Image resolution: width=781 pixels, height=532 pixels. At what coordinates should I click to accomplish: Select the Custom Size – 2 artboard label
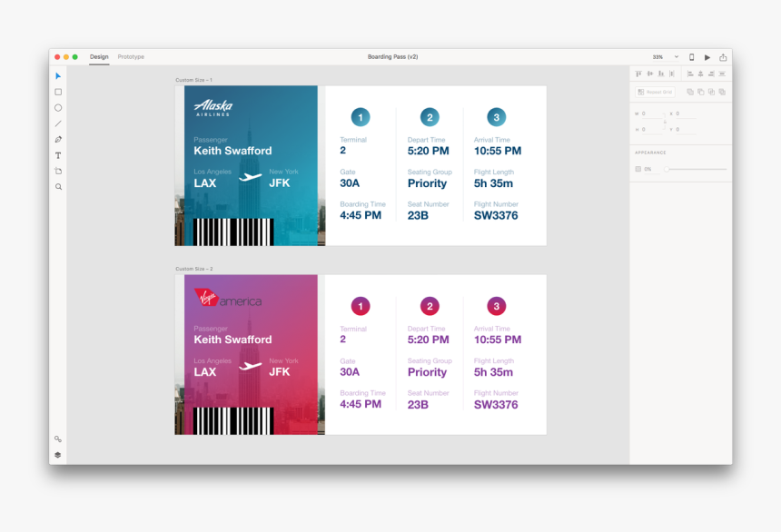pyautogui.click(x=194, y=269)
